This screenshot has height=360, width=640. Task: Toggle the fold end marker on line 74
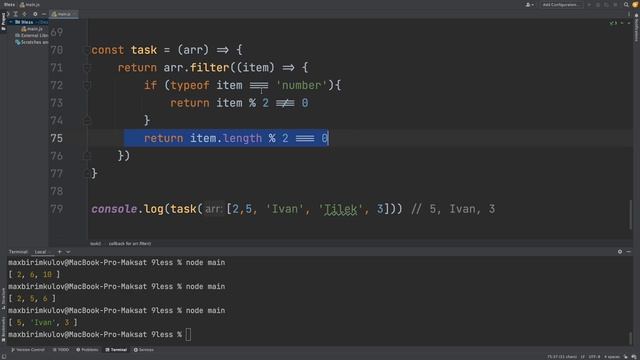tap(86, 120)
